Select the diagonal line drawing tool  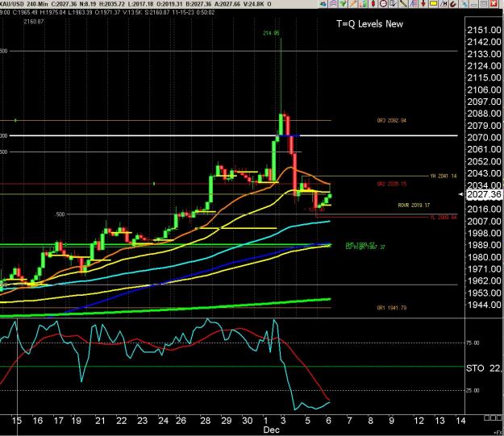(403, 4)
